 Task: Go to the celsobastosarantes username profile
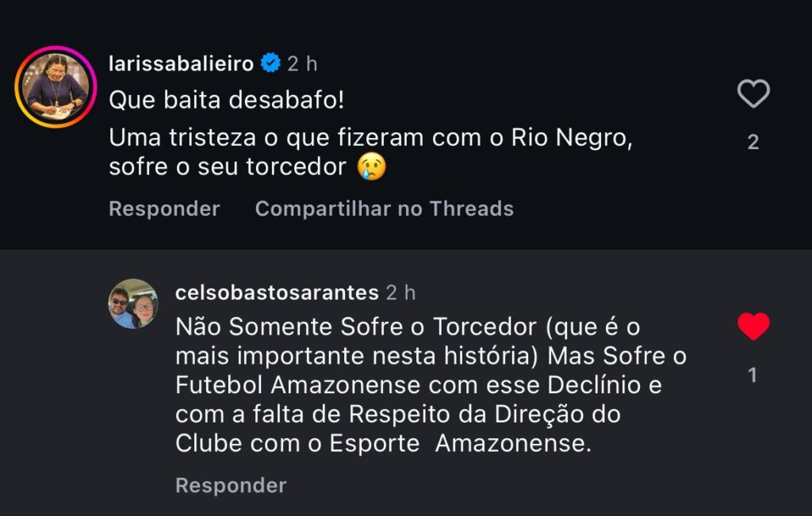pos(277,292)
